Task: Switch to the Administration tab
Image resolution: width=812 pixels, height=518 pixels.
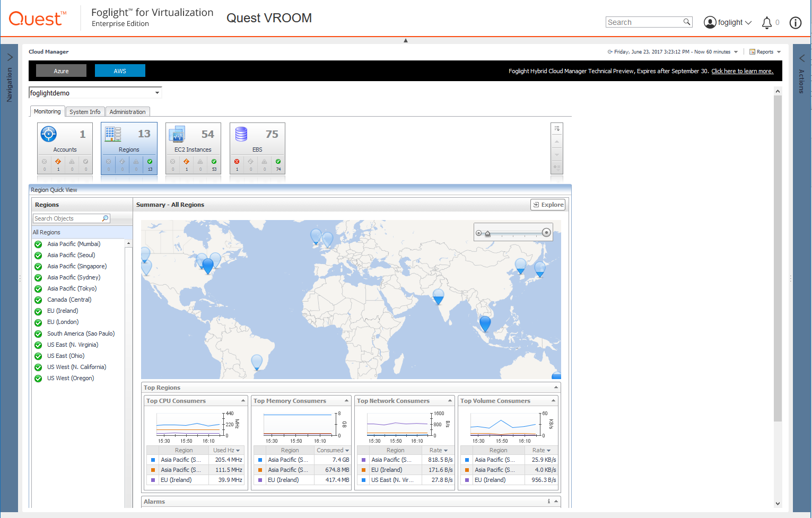Action: [x=127, y=112]
